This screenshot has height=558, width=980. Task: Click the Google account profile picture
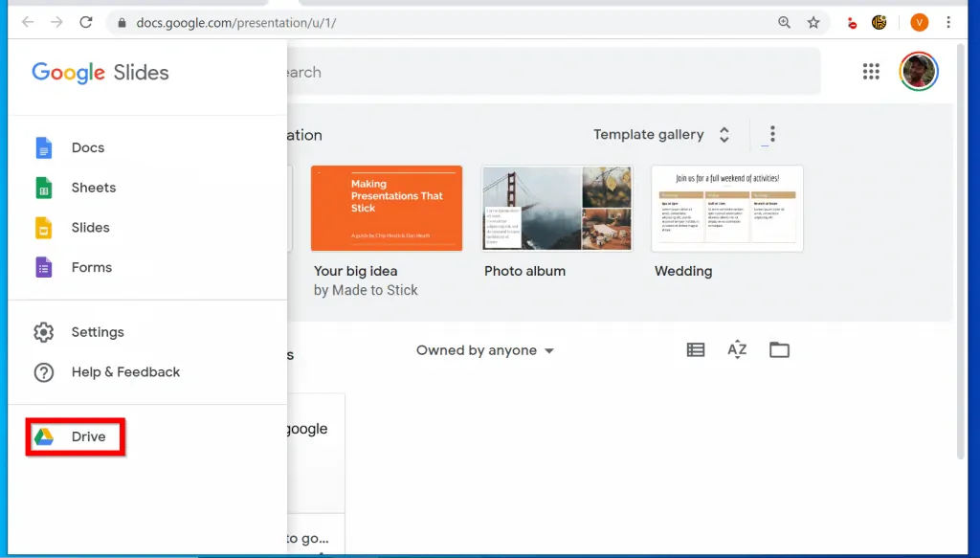point(919,72)
